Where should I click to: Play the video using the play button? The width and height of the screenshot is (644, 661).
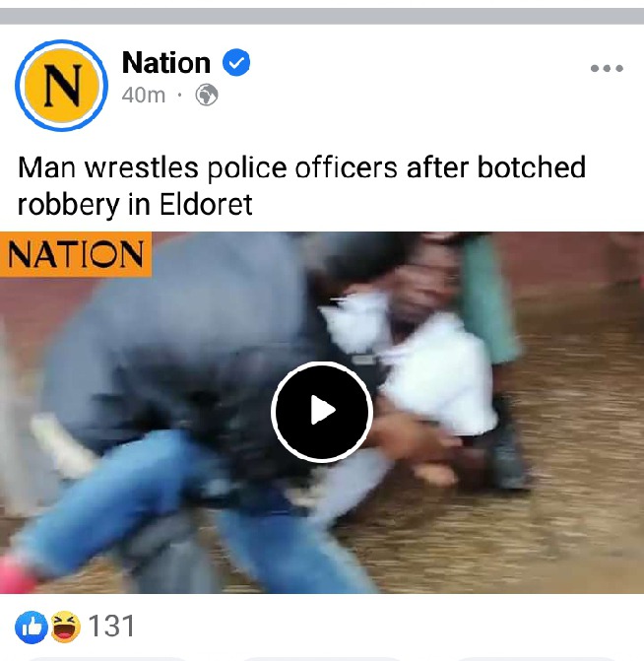point(322,412)
